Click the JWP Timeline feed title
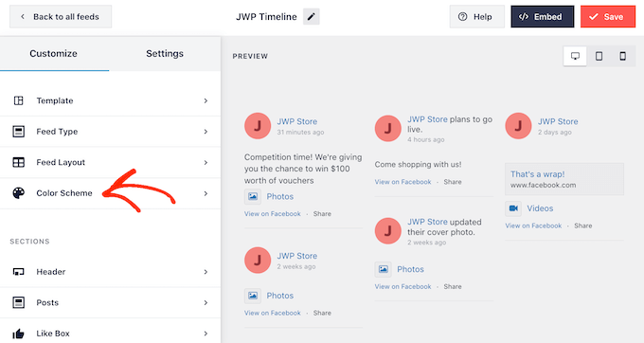The image size is (644, 343). (x=266, y=17)
